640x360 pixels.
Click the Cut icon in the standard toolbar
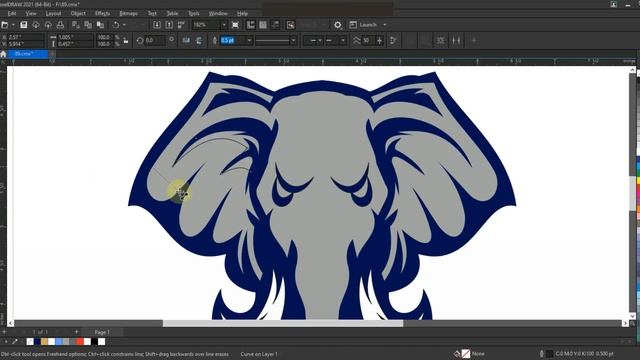76,25
